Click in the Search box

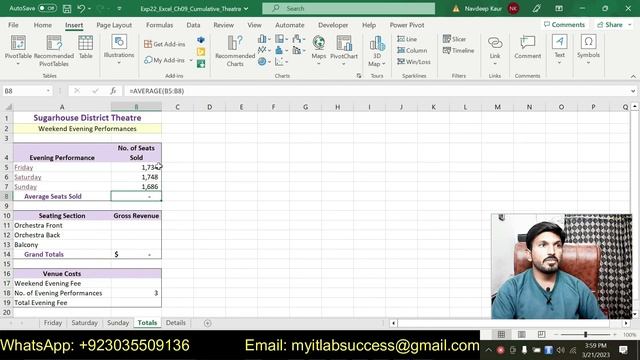coord(348,8)
